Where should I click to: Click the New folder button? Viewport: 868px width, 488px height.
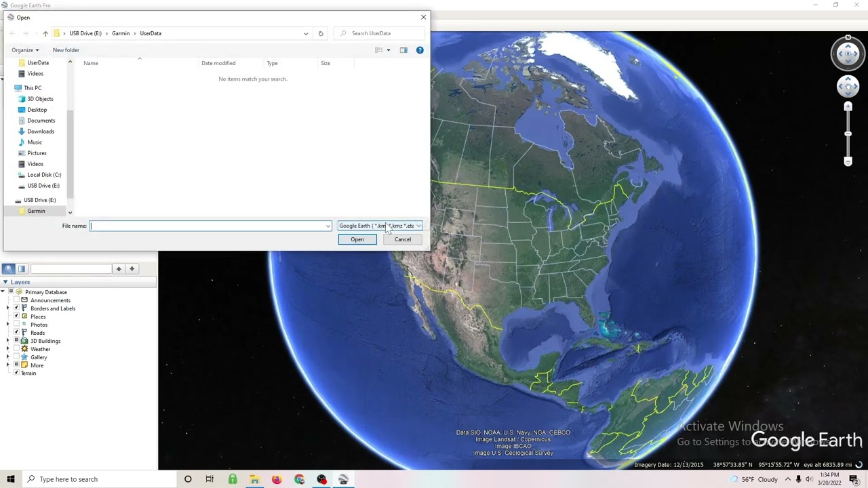[x=66, y=50]
